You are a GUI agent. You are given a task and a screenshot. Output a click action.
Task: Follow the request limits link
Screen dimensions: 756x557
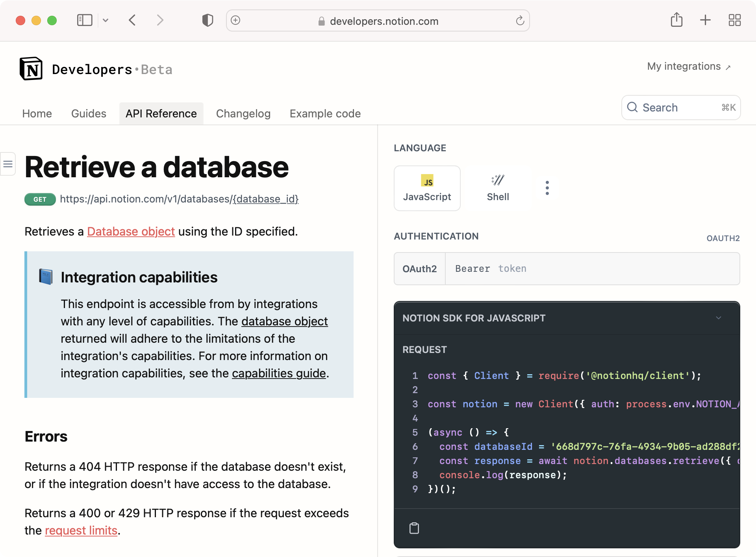(81, 531)
